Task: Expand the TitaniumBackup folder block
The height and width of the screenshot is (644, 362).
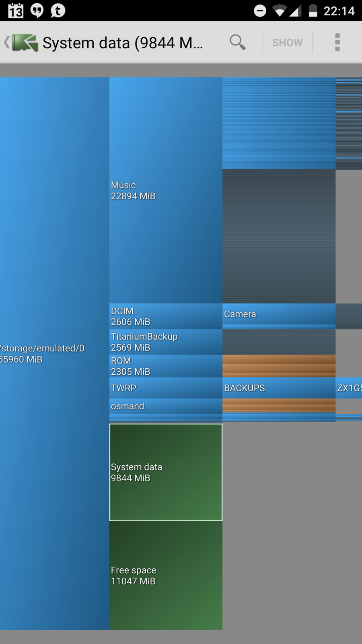Action: click(165, 342)
